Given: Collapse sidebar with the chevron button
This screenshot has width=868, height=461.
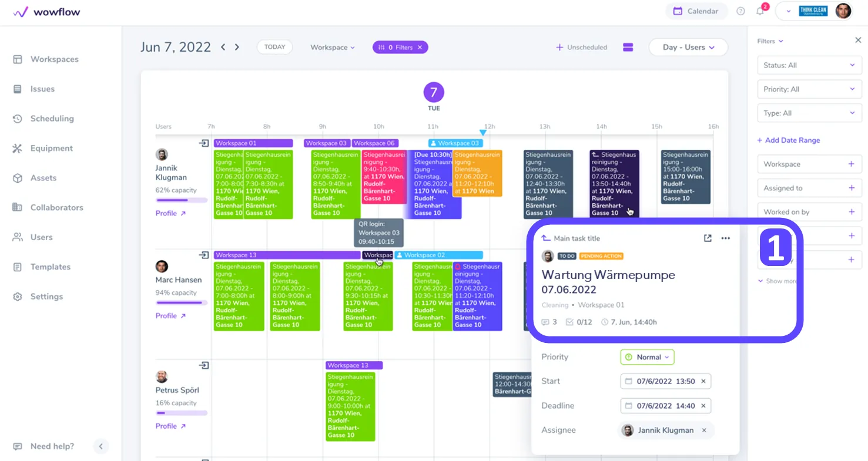Looking at the screenshot, I should (x=100, y=446).
